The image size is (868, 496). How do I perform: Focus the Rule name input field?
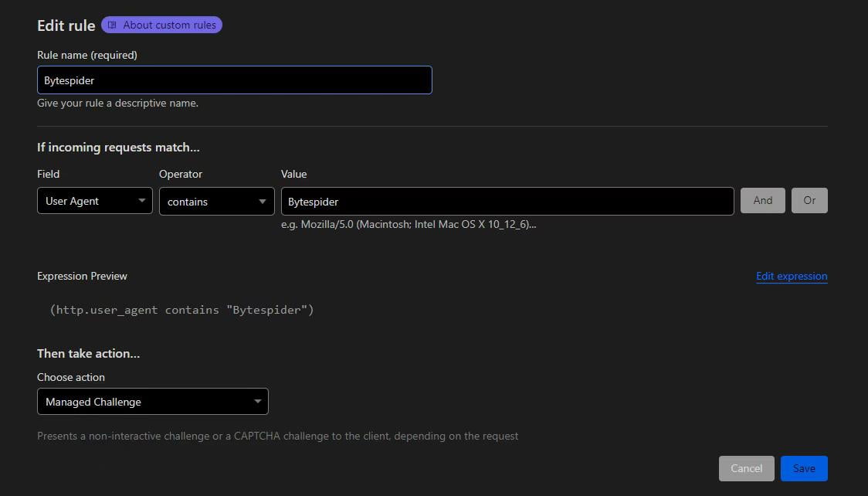pyautogui.click(x=235, y=80)
